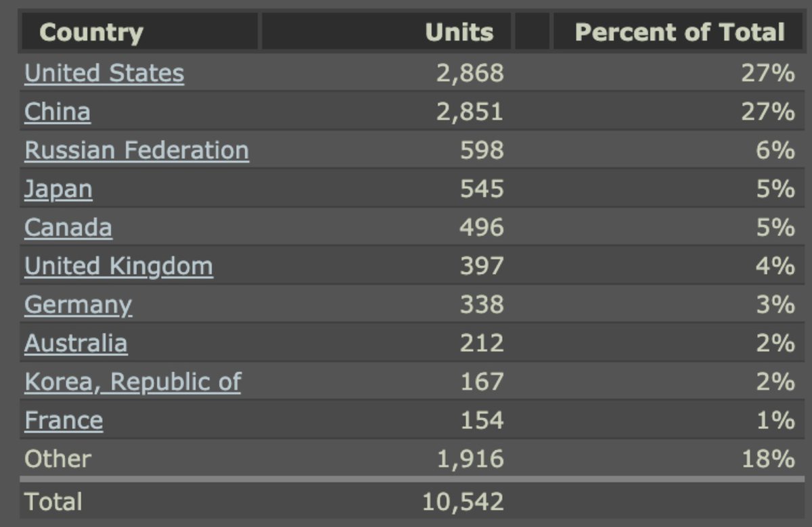812x527 pixels.
Task: Click the Other row label
Action: (x=58, y=459)
